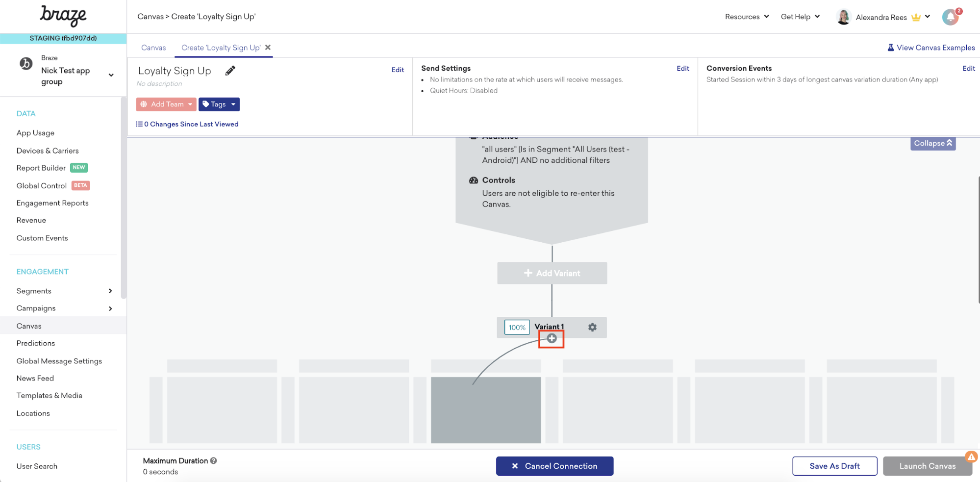Open Variant 1 settings gear
This screenshot has width=980, height=482.
592,327
